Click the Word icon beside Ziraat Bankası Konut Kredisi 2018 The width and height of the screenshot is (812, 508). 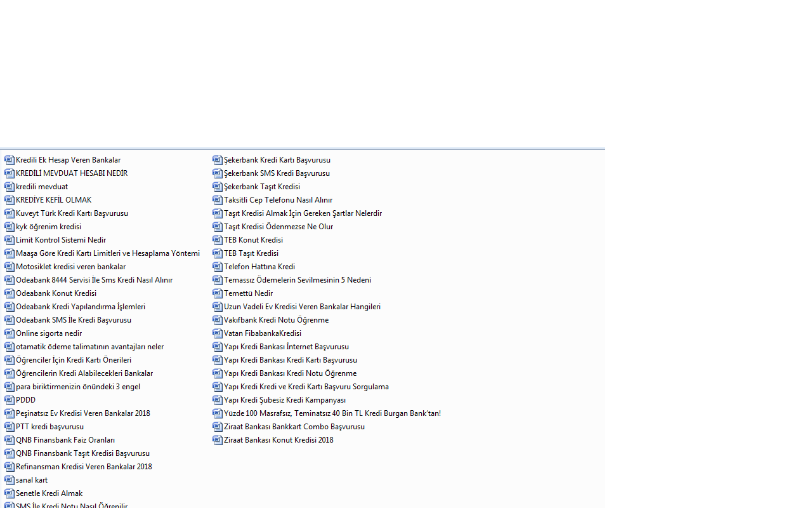(218, 440)
